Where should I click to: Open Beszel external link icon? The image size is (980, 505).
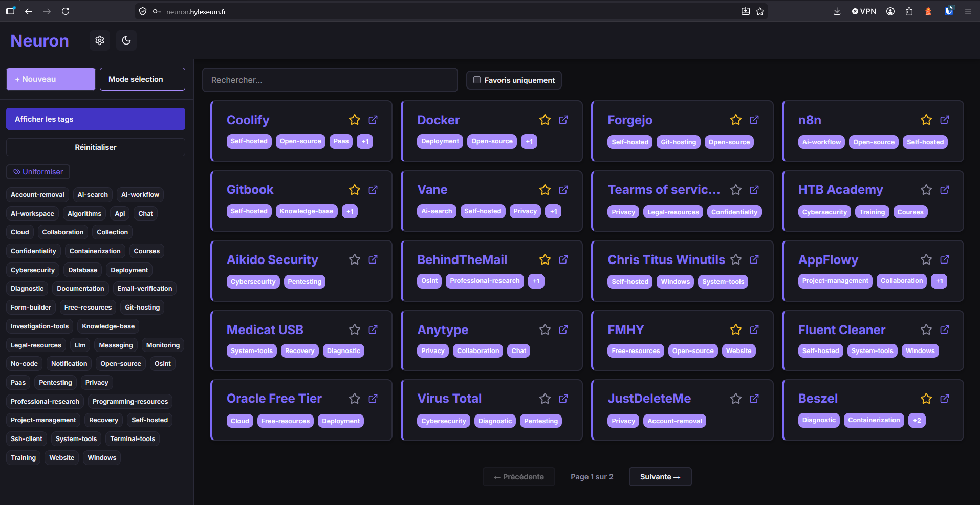945,399
